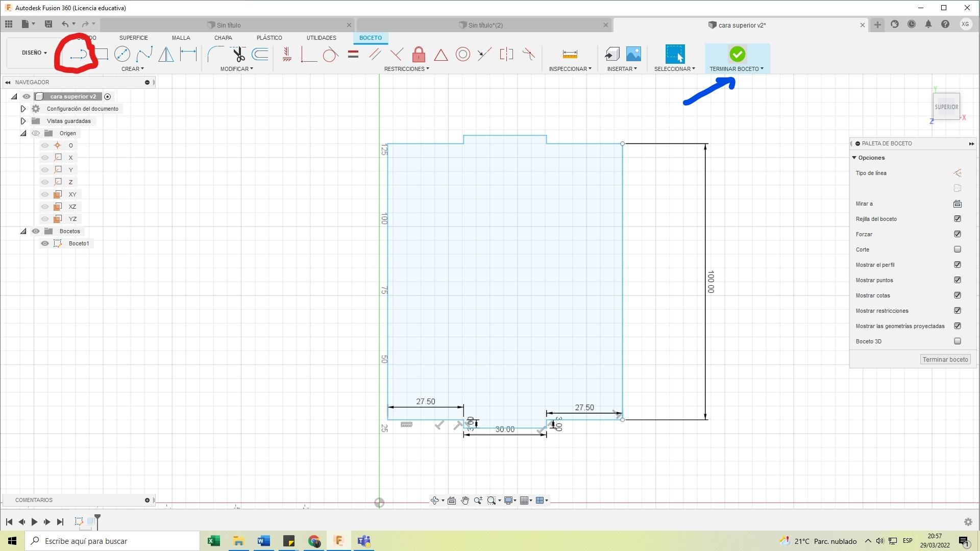Apply the Concentric constraint icon
This screenshot has height=551, width=980.
462,54
